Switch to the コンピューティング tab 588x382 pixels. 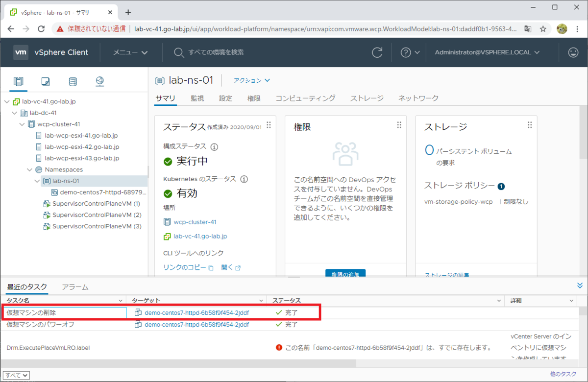click(x=305, y=98)
